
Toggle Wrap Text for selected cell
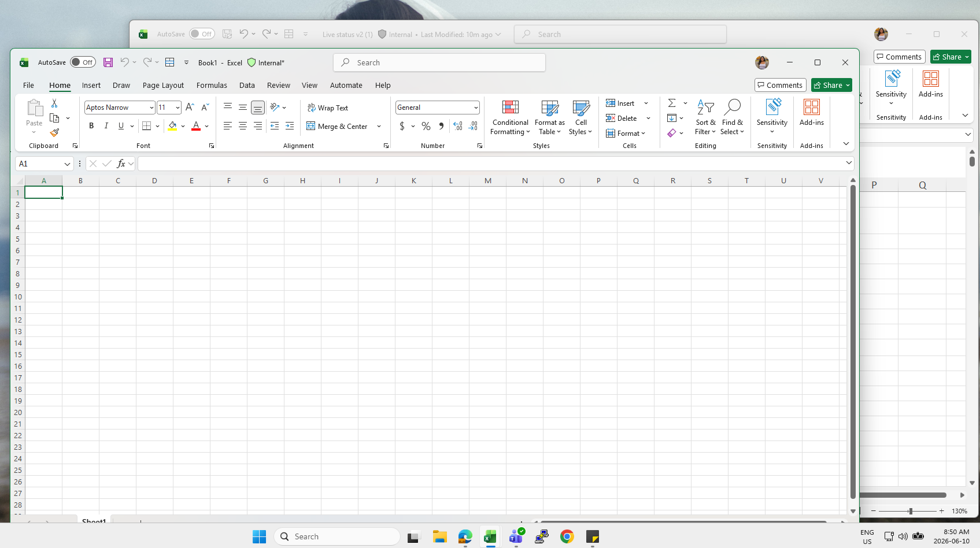[328, 108]
